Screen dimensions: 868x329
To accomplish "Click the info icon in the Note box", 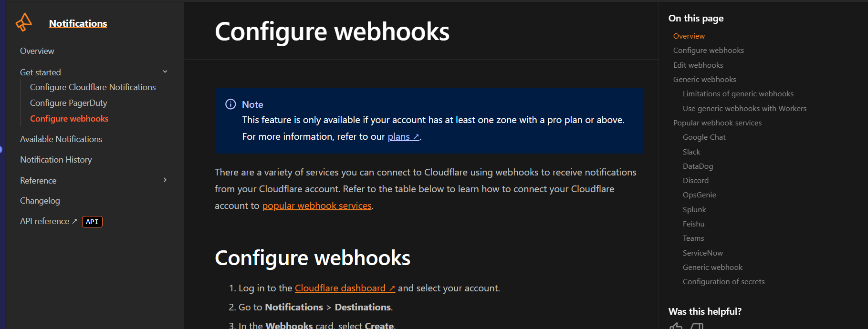I will [x=230, y=104].
